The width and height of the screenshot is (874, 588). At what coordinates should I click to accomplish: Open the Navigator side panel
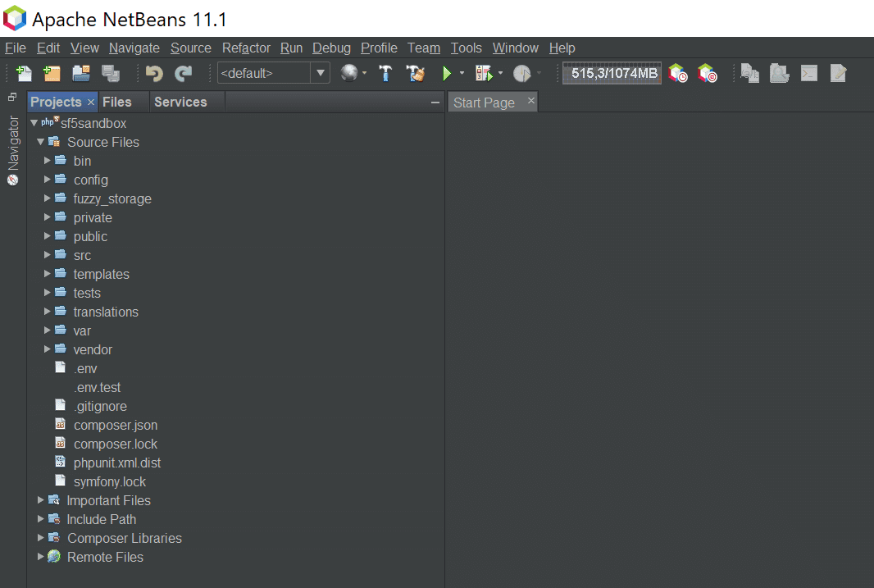pyautogui.click(x=13, y=144)
